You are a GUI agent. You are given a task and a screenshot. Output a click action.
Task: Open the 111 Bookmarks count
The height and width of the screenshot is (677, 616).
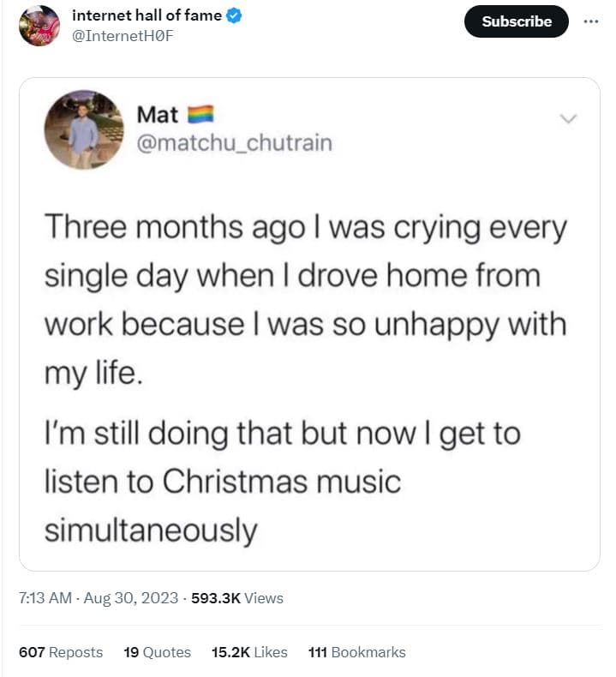tap(357, 652)
